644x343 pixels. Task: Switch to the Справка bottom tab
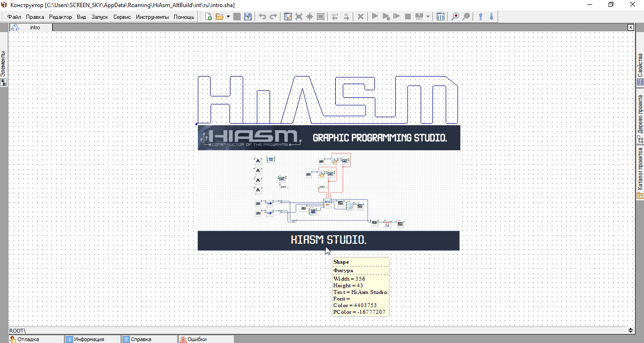click(x=149, y=339)
